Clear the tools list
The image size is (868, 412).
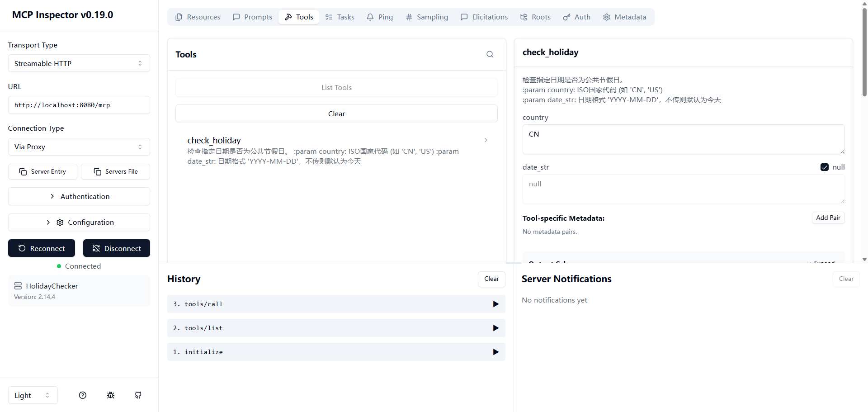tap(336, 114)
